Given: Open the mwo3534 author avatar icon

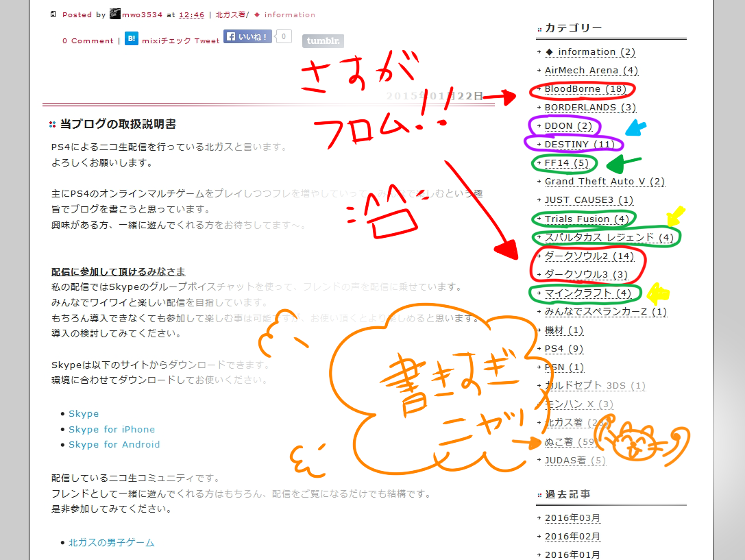Looking at the screenshot, I should pyautogui.click(x=115, y=14).
